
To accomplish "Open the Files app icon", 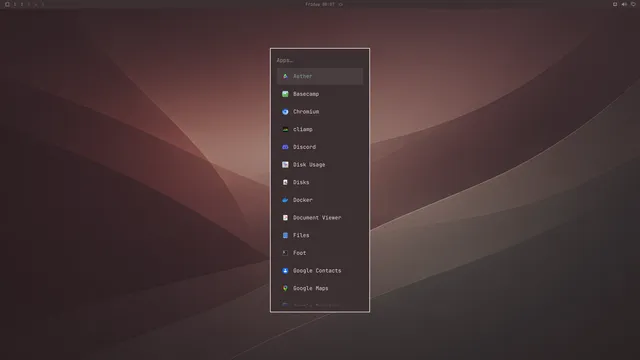I will (285, 235).
